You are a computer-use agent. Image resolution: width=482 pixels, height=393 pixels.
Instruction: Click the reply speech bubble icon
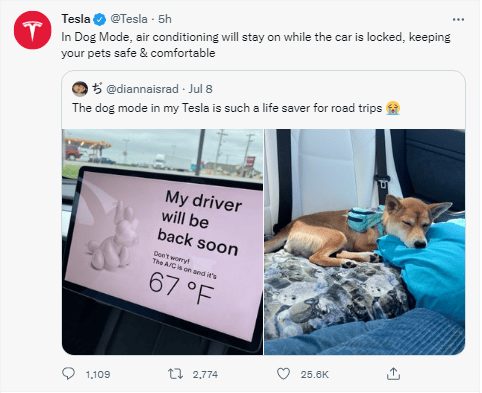pyautogui.click(x=68, y=374)
